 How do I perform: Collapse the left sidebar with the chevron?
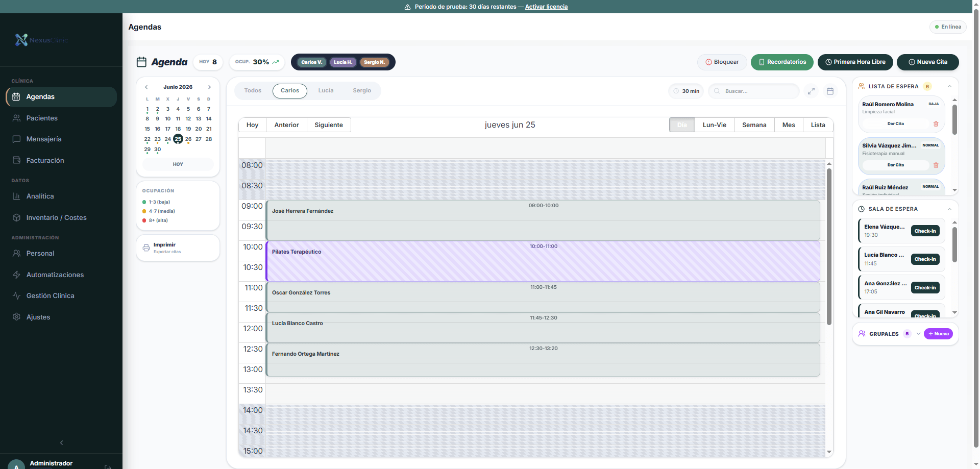pos(61,442)
